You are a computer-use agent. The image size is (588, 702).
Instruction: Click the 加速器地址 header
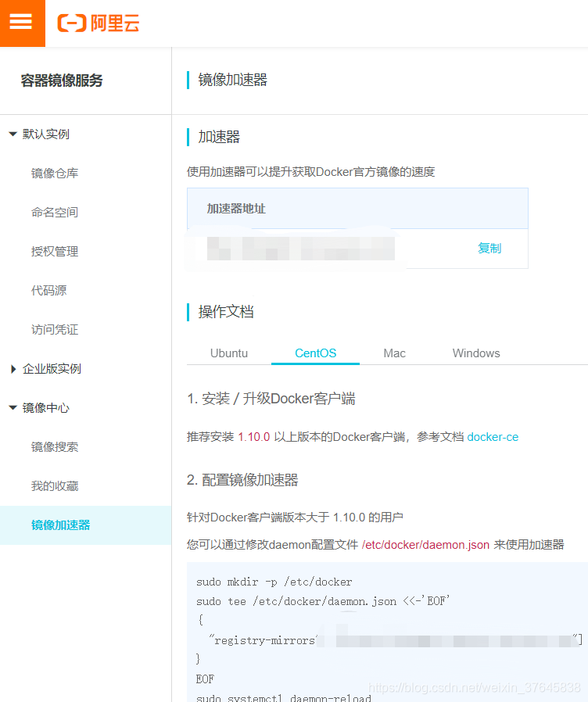236,209
